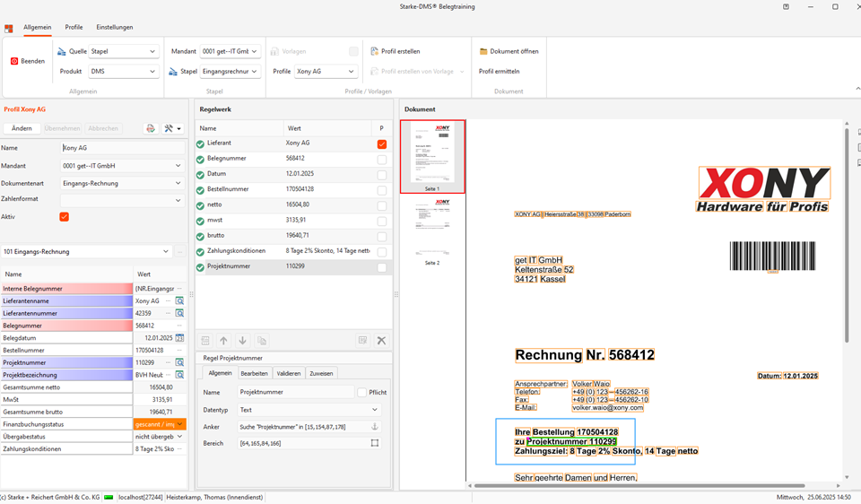The image size is (861, 504).
Task: Open lookup search for Projektnummer field
Action: click(179, 362)
